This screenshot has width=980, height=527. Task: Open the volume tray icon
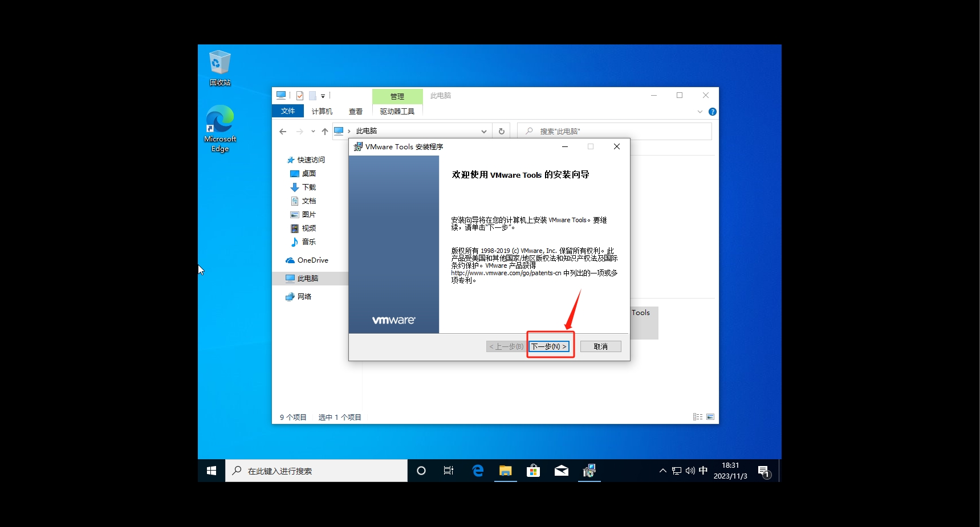[x=690, y=471]
